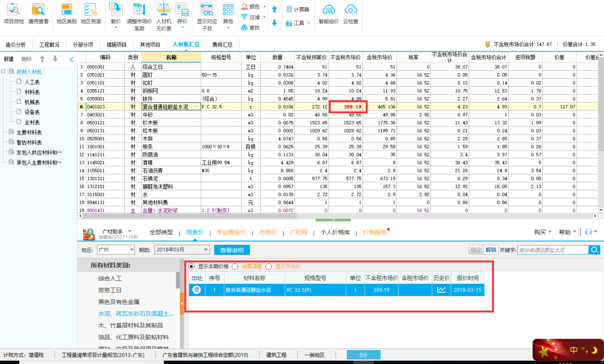The height and width of the screenshot is (364, 604).
Task: Click the history price chart icon
Action: pyautogui.click(x=441, y=290)
